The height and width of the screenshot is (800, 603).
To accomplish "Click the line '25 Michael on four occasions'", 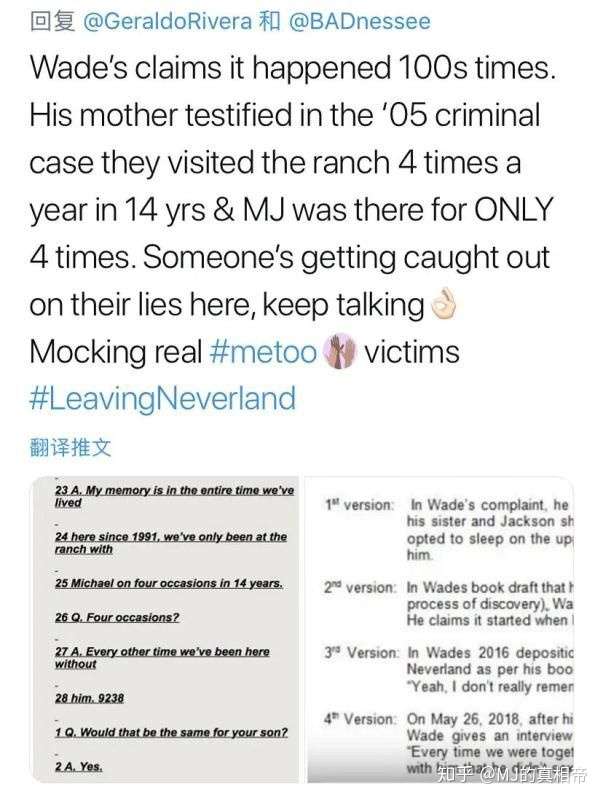I will point(169,583).
